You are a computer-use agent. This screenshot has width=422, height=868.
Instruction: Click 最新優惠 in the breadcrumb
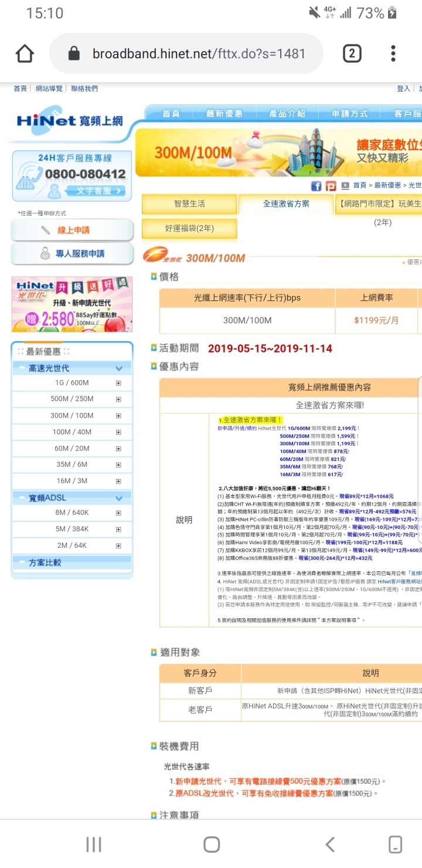tap(387, 185)
